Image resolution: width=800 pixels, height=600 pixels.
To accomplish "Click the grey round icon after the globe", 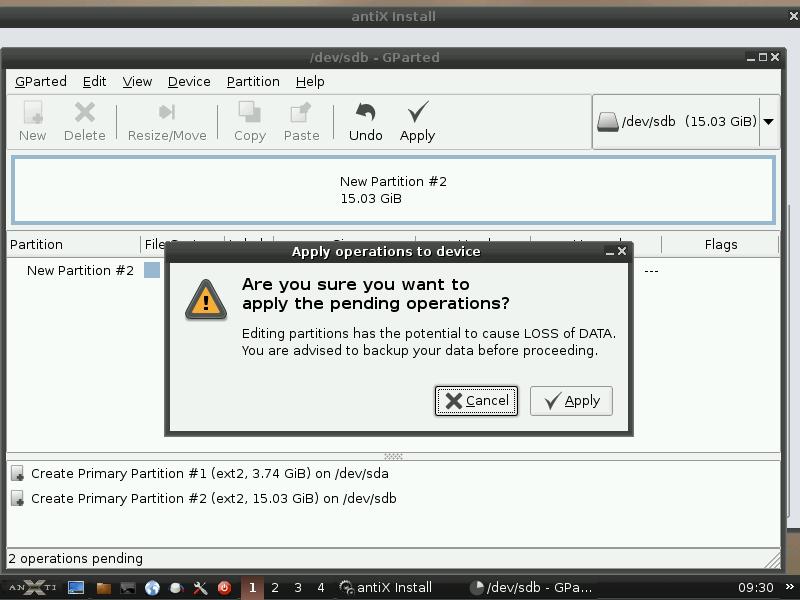I will (177, 588).
